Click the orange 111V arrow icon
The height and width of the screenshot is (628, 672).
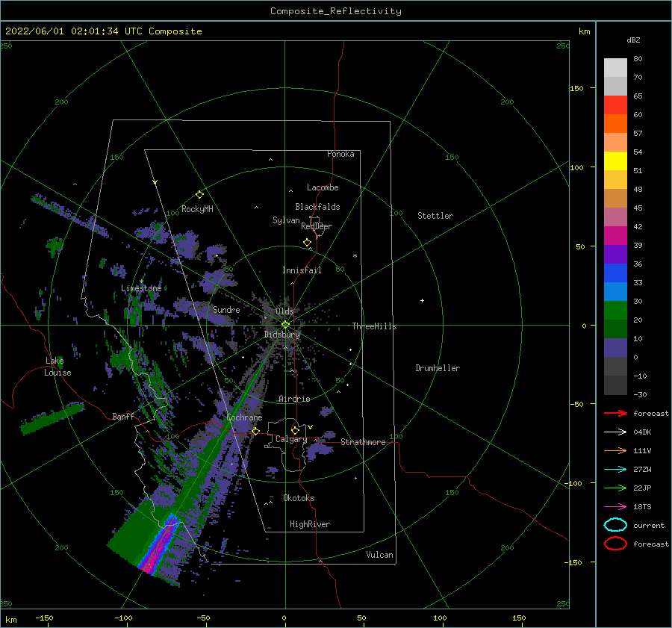[615, 450]
